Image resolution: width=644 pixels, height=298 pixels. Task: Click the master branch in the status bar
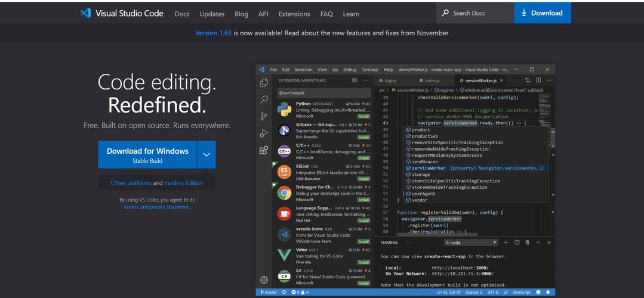(267, 292)
